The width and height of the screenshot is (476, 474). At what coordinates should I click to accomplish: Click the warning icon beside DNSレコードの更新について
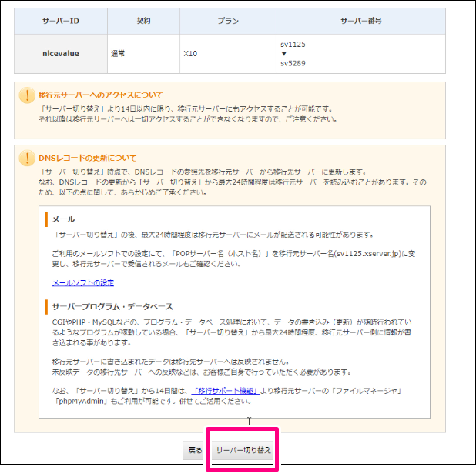point(27,158)
